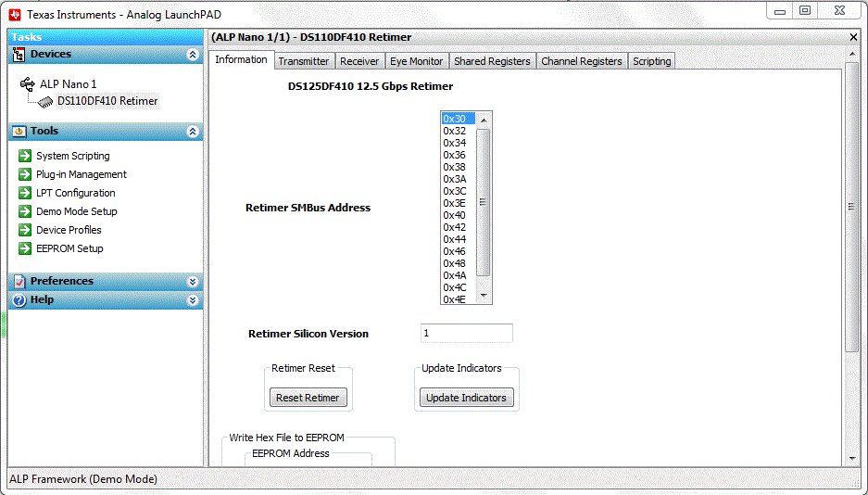Select SMBus address 0x4E

point(459,299)
